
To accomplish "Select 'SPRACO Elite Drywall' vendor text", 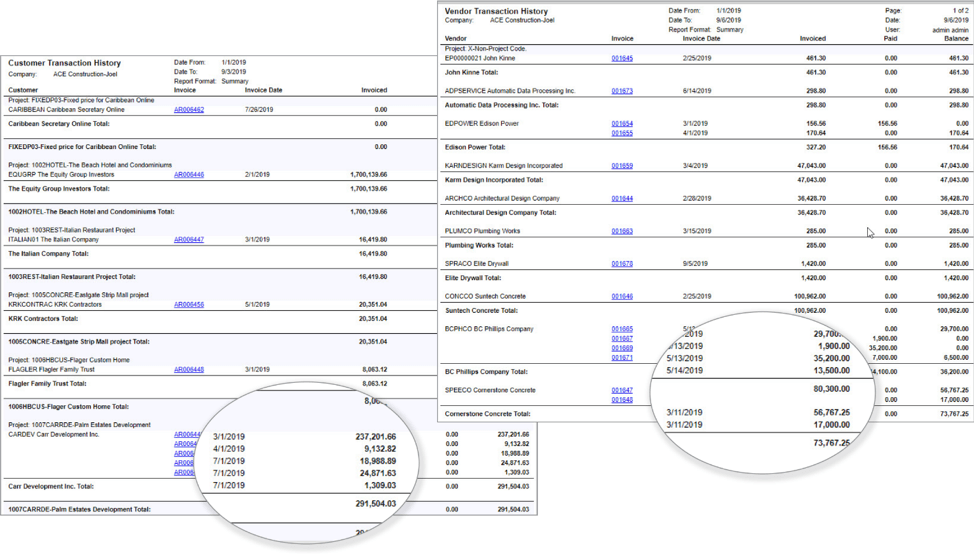I will pos(476,264).
